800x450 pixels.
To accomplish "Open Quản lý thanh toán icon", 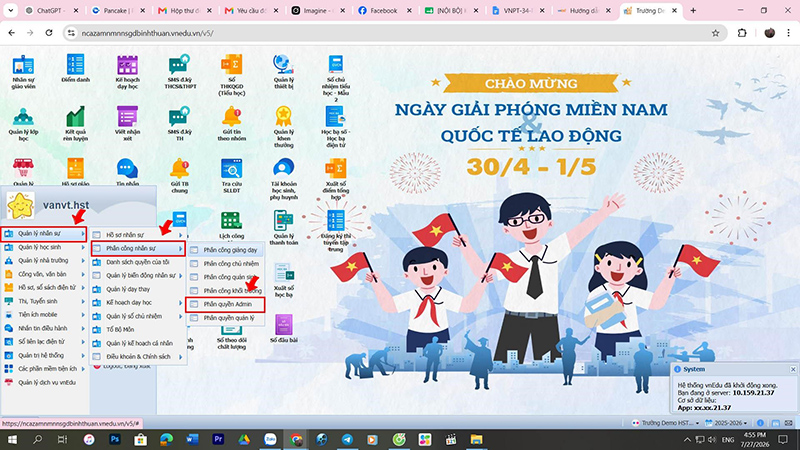I will [x=283, y=228].
